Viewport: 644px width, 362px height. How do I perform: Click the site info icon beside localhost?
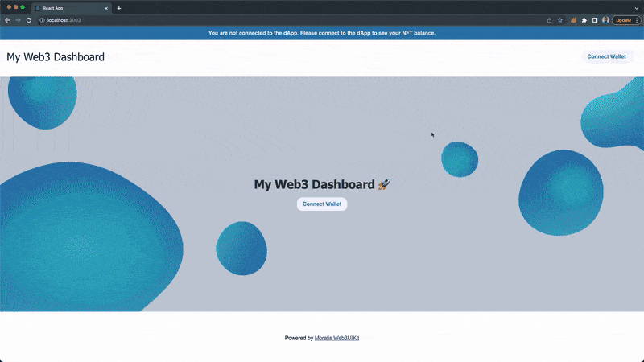point(42,20)
